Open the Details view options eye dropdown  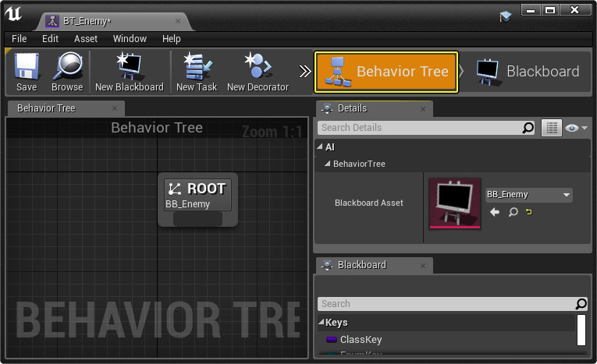tap(576, 128)
